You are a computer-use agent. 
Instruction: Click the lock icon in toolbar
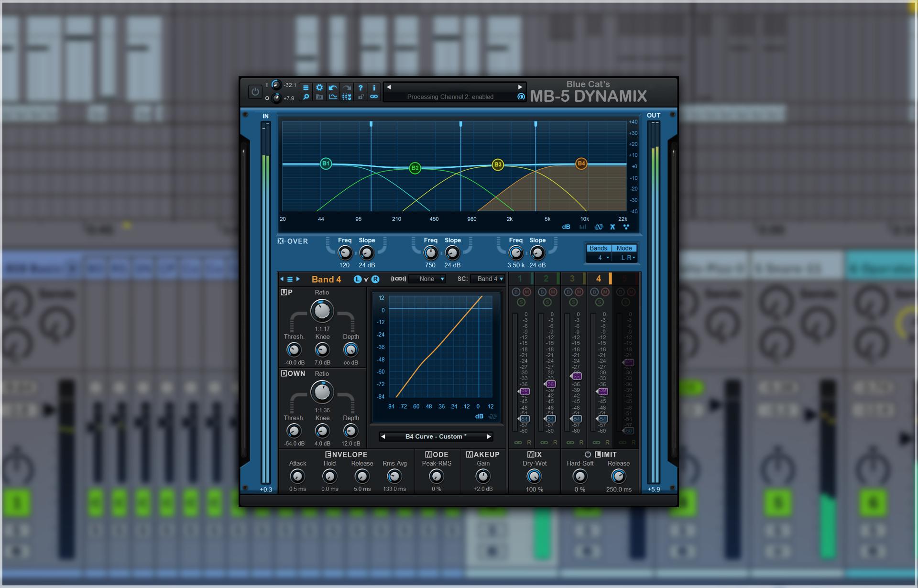point(361,97)
